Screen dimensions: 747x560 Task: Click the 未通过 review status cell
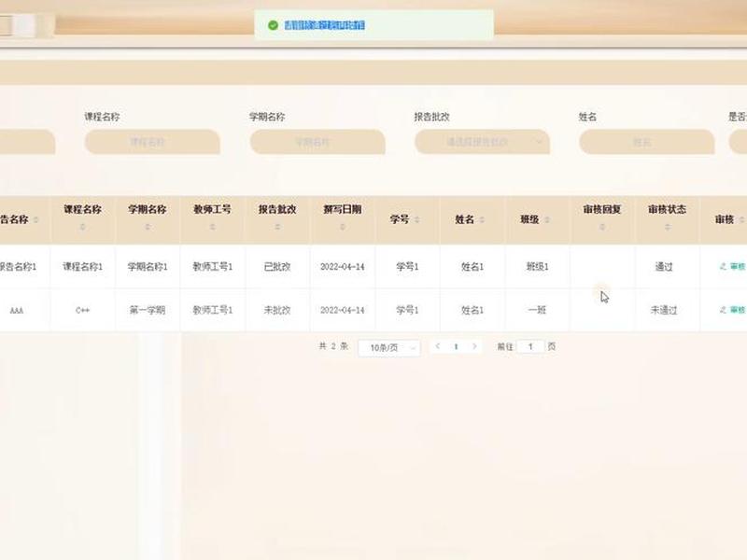664,310
